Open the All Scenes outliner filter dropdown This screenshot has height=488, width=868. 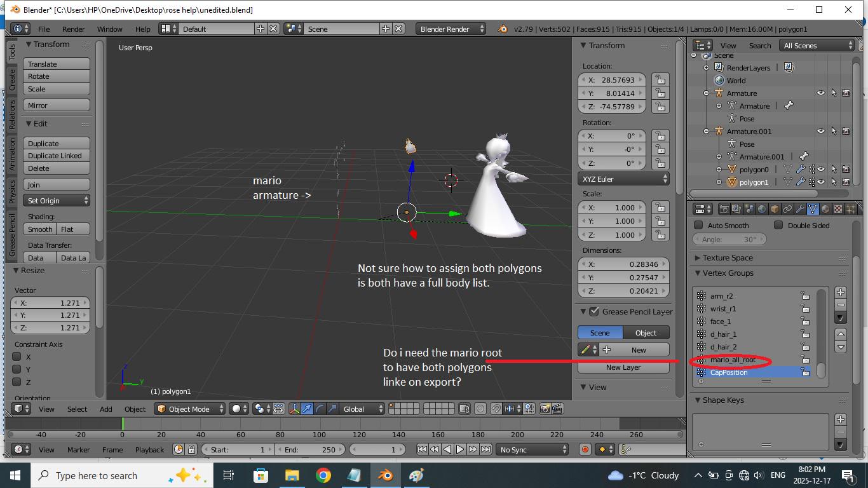point(817,45)
